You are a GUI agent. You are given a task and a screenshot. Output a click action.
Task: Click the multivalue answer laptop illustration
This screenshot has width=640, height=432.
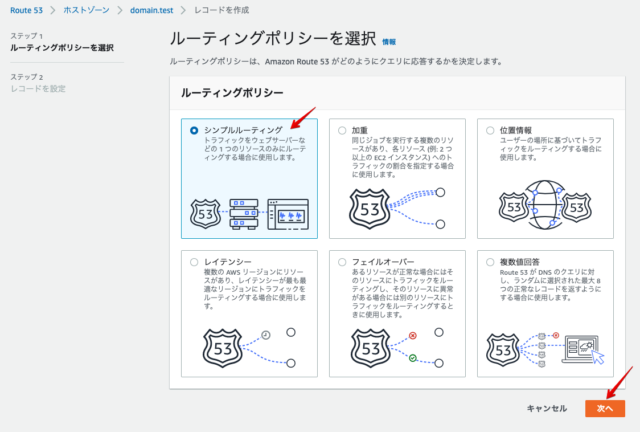click(x=582, y=349)
